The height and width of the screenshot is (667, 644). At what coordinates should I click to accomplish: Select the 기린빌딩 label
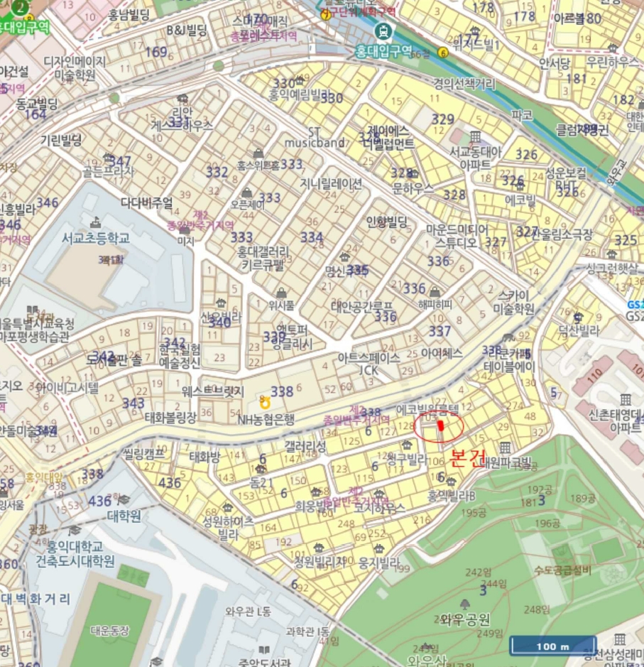[61, 141]
